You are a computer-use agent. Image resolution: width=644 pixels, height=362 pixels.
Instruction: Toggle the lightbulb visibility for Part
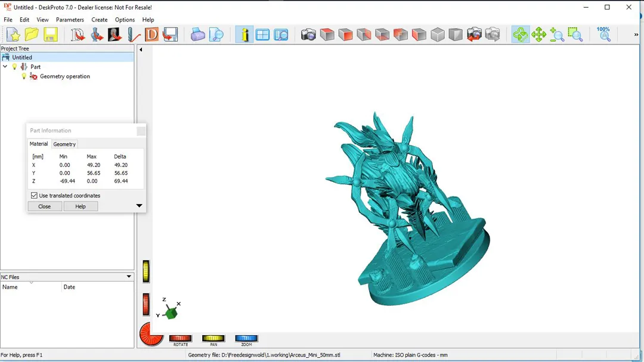14,67
